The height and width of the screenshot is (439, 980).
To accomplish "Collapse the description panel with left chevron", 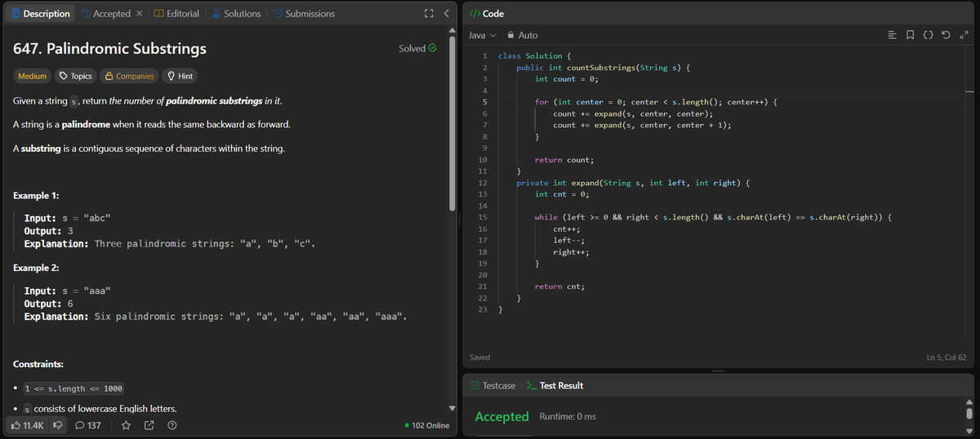I will pos(446,14).
